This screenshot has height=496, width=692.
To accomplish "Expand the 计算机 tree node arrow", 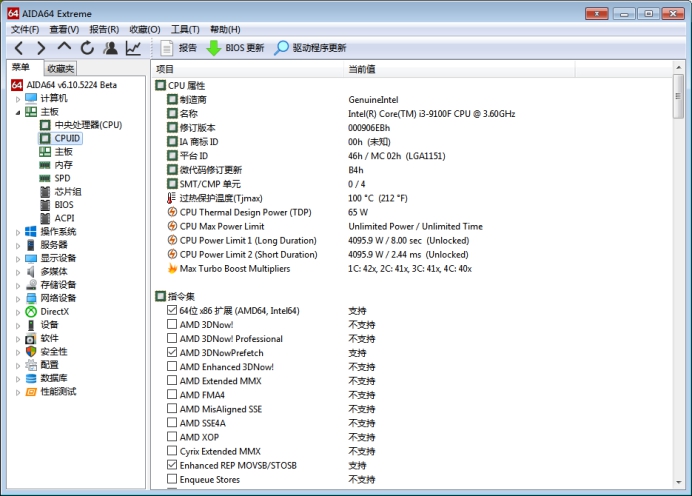I will tap(18, 99).
